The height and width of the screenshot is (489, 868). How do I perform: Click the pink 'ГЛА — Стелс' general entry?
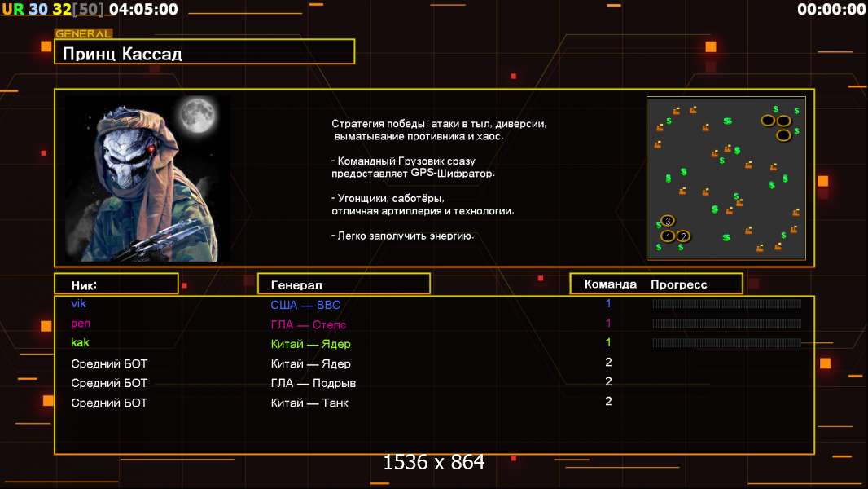[309, 324]
